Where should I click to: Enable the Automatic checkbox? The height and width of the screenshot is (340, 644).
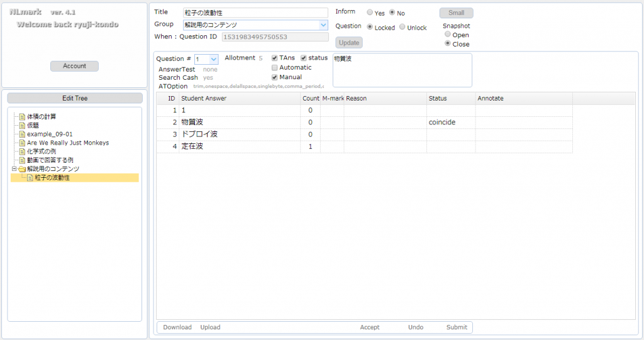(275, 67)
